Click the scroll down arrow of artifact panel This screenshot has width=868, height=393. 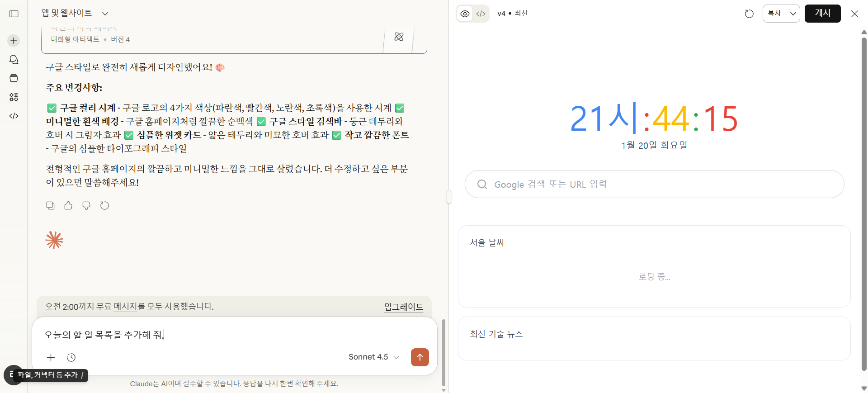pos(864,388)
